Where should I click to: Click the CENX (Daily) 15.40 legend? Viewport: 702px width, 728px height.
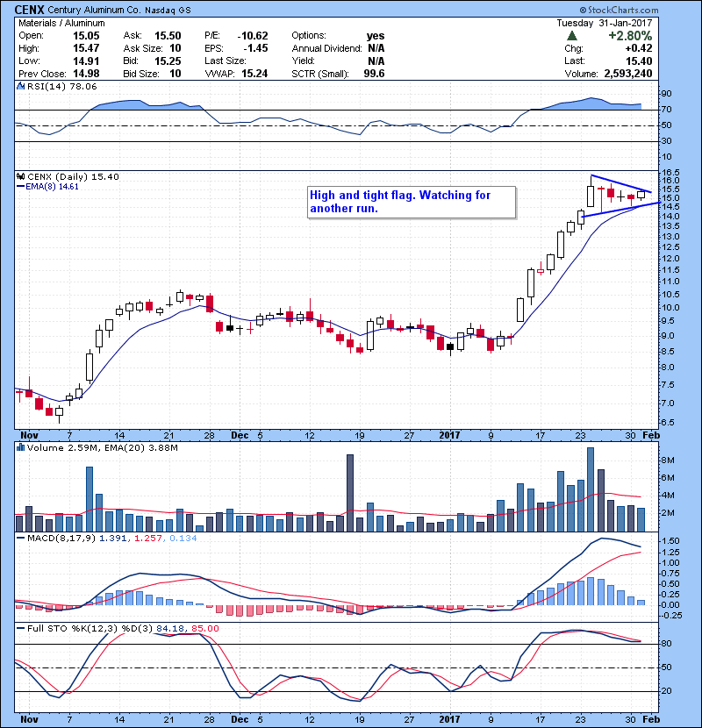73,176
